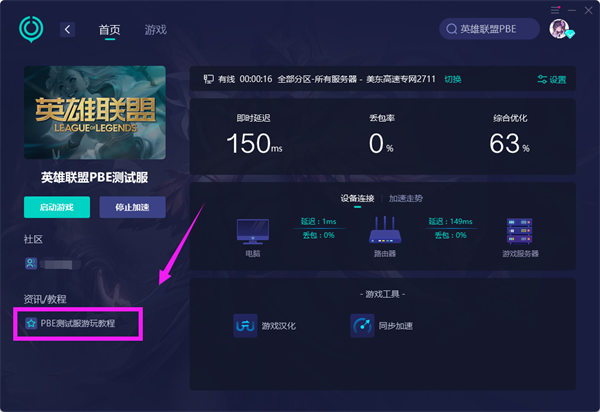Open the user avatar profile
The height and width of the screenshot is (412, 600).
click(559, 29)
